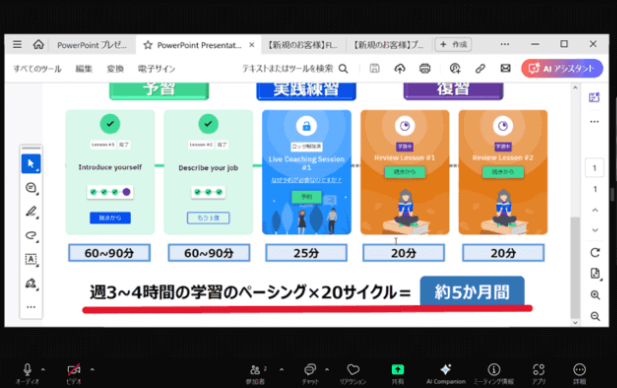Click scrollbar down arrow at bottom
The image size is (617, 388).
pos(575,323)
